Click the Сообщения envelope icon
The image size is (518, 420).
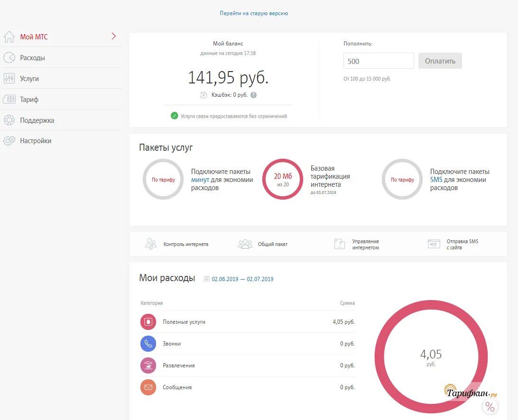click(148, 387)
